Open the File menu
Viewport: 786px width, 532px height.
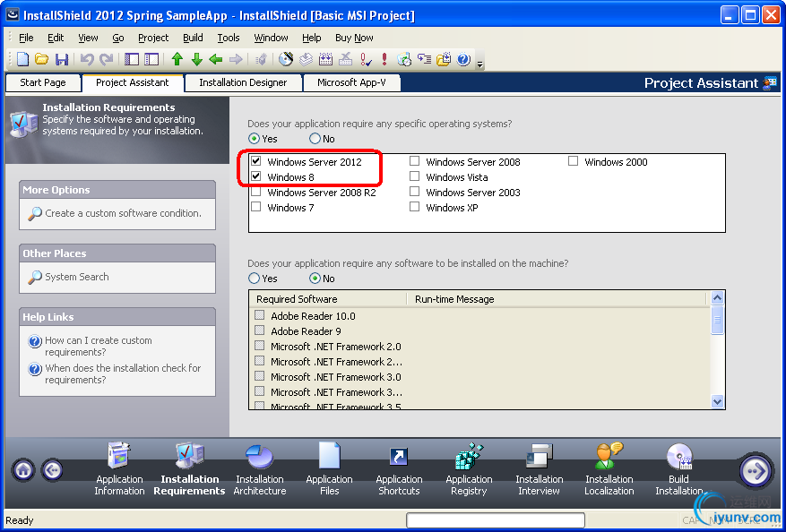pyautogui.click(x=26, y=38)
